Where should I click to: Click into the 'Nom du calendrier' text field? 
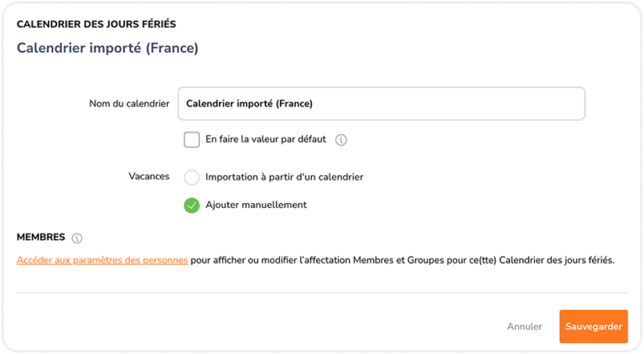[x=382, y=103]
